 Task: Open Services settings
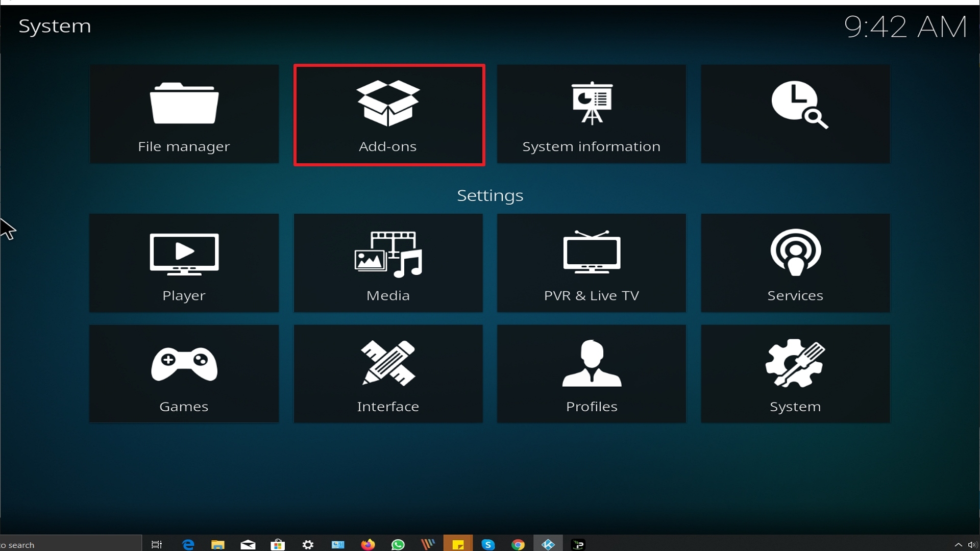coord(795,263)
